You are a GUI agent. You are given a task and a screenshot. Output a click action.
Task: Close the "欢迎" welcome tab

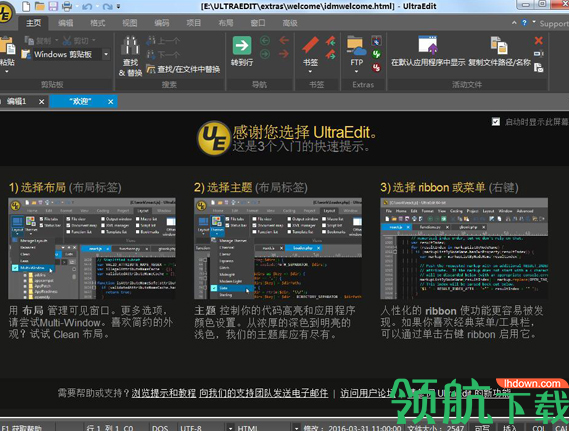111,102
